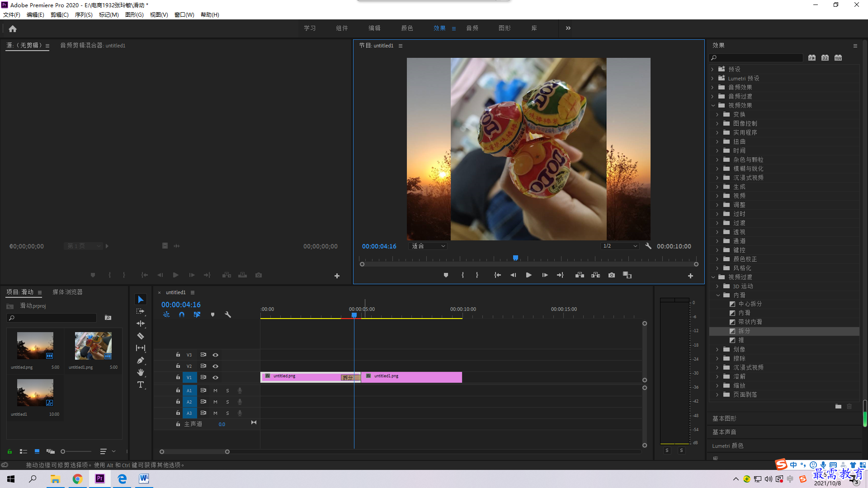This screenshot has width=868, height=488.
Task: Create new custom bin in Effects panel
Action: coord(838,406)
